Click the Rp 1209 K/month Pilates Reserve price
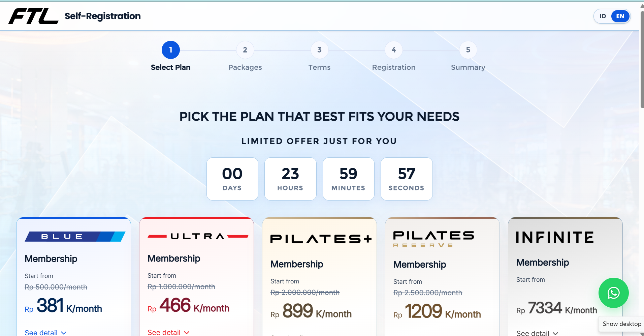Image resolution: width=644 pixels, height=336 pixels. [x=437, y=311]
